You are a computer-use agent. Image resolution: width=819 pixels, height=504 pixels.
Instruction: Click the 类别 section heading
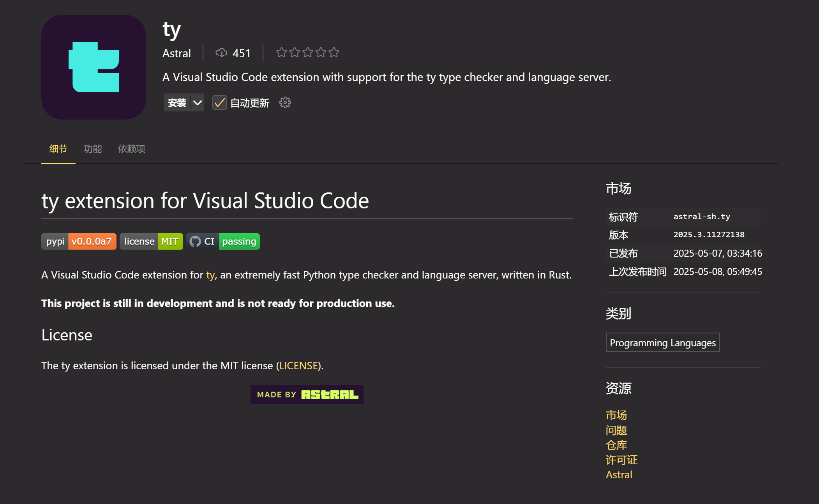(x=618, y=314)
